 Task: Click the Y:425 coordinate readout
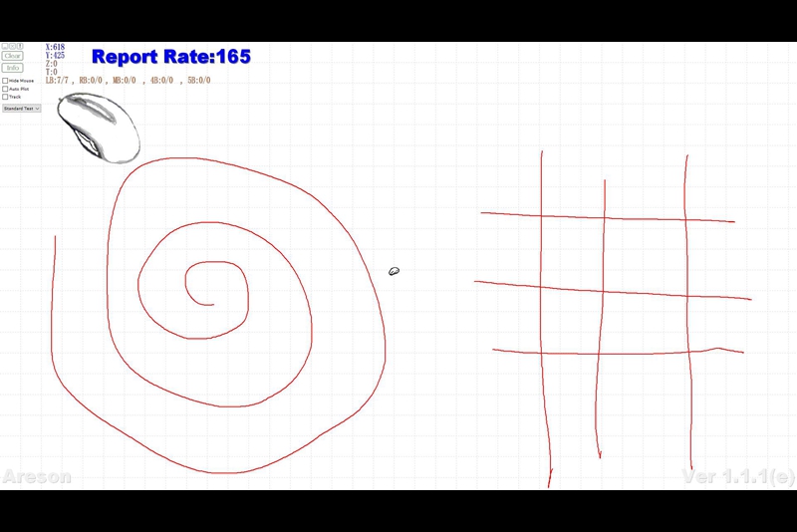point(55,56)
